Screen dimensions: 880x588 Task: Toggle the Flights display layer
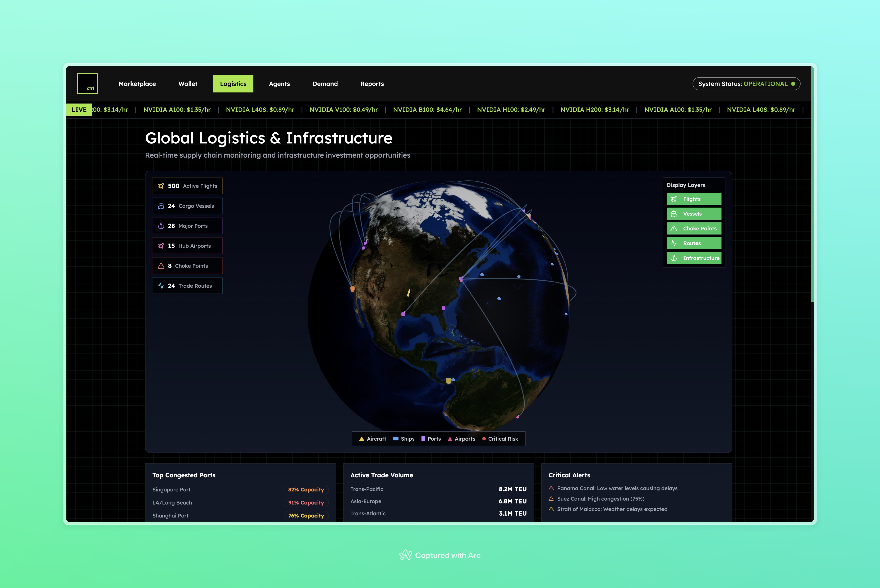(694, 199)
